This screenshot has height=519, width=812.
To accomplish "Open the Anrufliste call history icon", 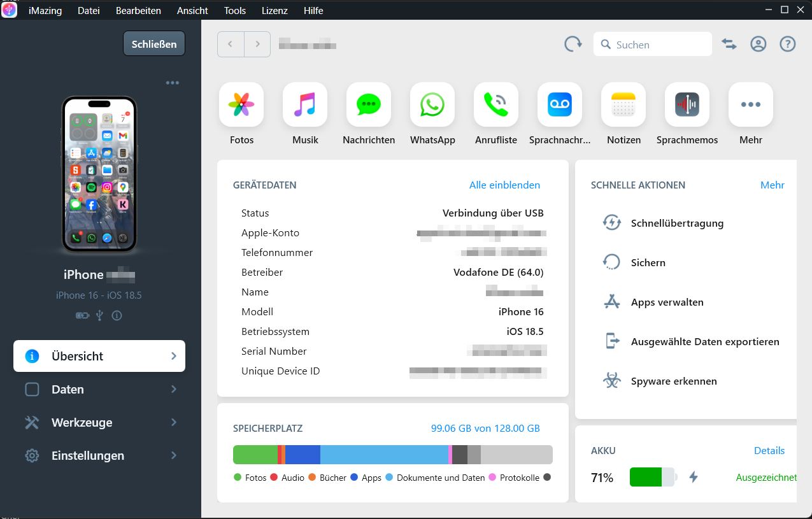I will pyautogui.click(x=496, y=104).
